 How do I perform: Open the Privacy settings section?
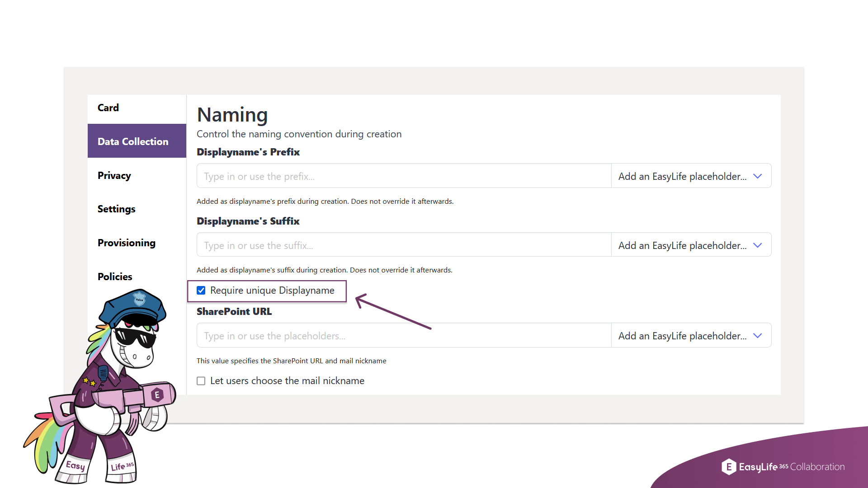(115, 175)
